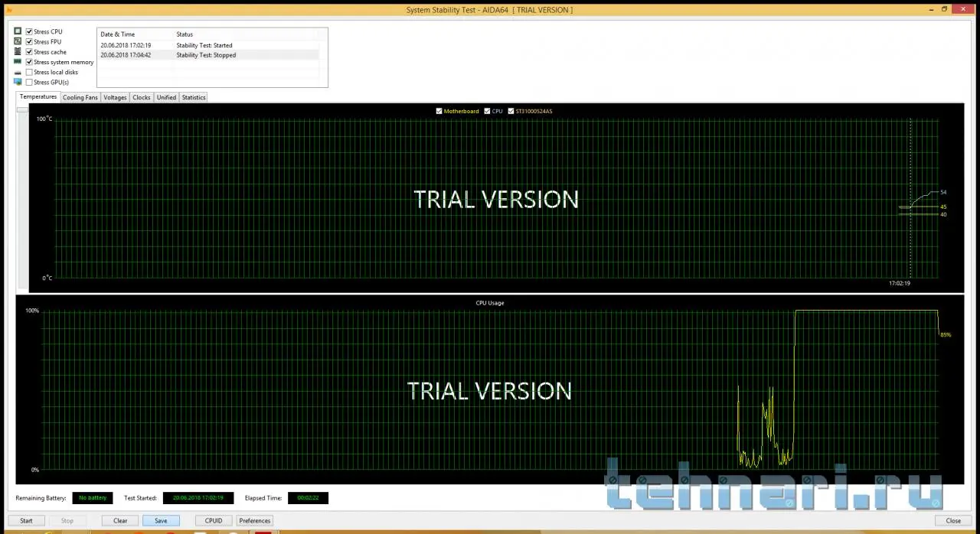Viewport: 980px width, 534px height.
Task: Select the Stability Test: Started log row
Action: [x=208, y=45]
